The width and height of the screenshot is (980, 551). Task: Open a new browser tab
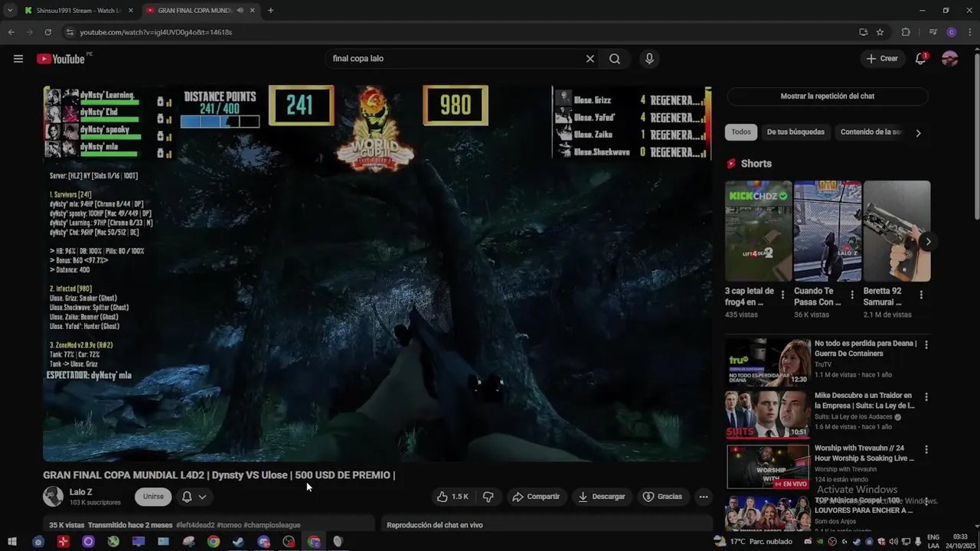(270, 11)
